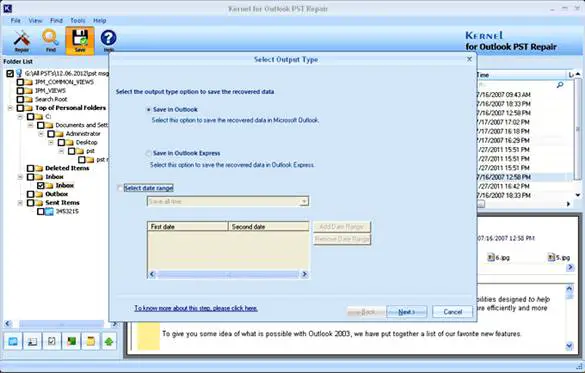Click the Find magnifier toolbar icon
The width and height of the screenshot is (585, 373).
[x=51, y=41]
